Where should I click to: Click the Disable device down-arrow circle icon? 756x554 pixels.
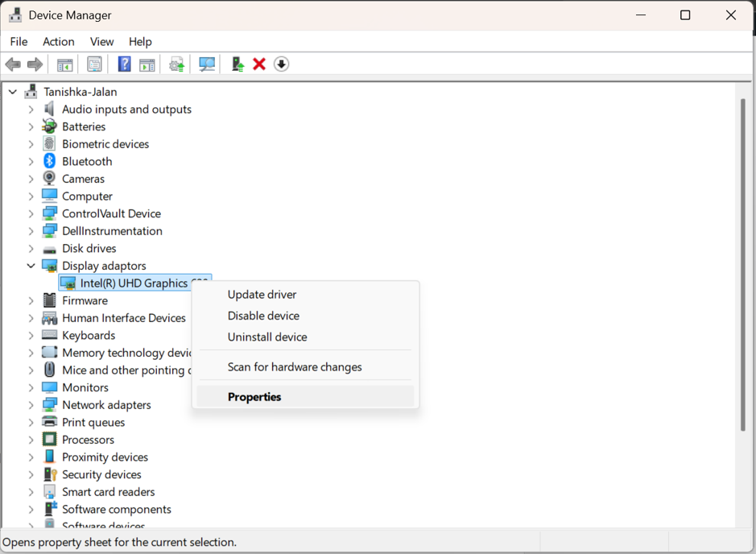coord(282,64)
